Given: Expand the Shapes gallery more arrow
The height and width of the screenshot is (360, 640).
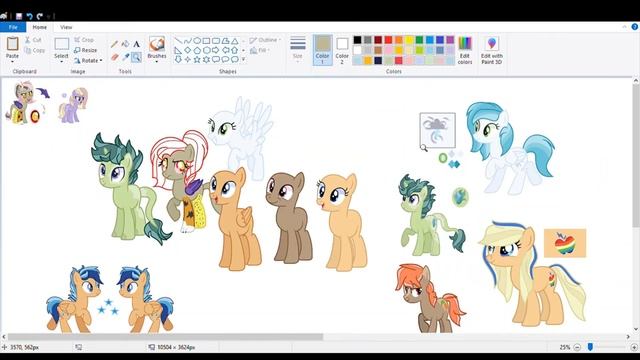Looking at the screenshot, I should click(244, 60).
